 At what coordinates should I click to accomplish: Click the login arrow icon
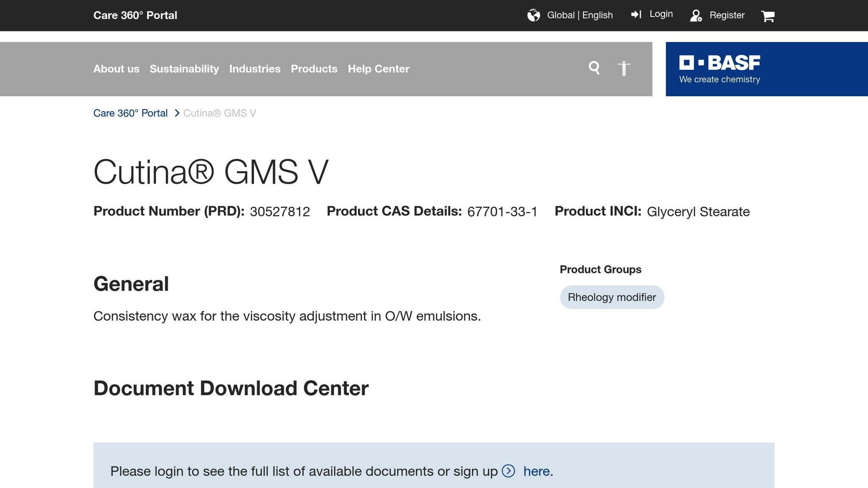tap(636, 15)
